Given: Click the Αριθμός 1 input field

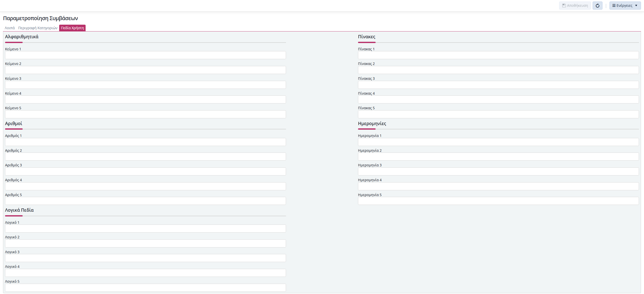Looking at the screenshot, I should (x=145, y=142).
